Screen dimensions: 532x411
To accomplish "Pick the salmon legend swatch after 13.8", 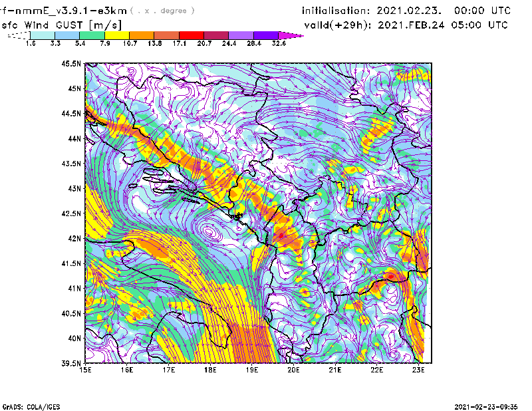I will click(x=167, y=35).
